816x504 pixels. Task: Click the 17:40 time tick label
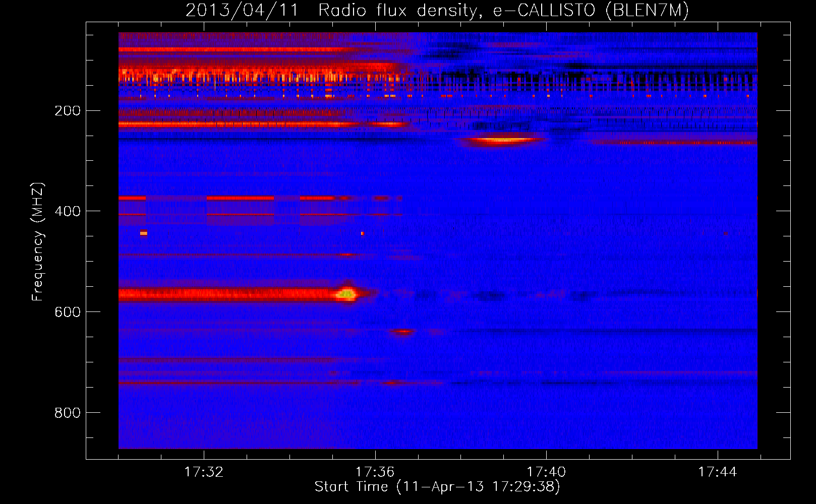[x=546, y=472]
